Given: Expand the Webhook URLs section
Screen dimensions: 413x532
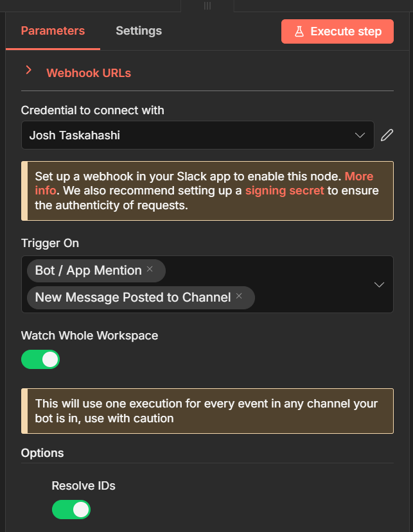Looking at the screenshot, I should pos(28,71).
